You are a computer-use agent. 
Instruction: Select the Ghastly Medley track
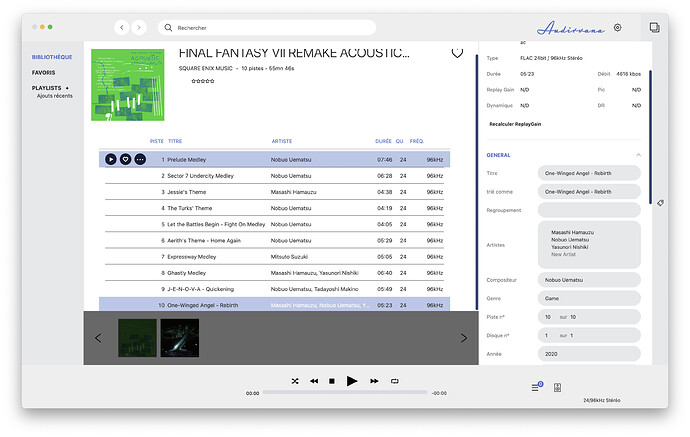coord(274,273)
